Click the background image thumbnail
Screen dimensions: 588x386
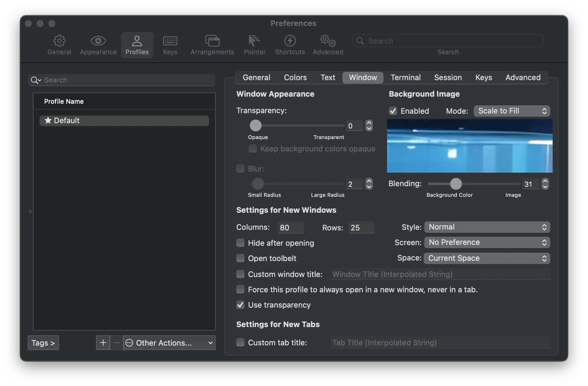click(x=470, y=146)
